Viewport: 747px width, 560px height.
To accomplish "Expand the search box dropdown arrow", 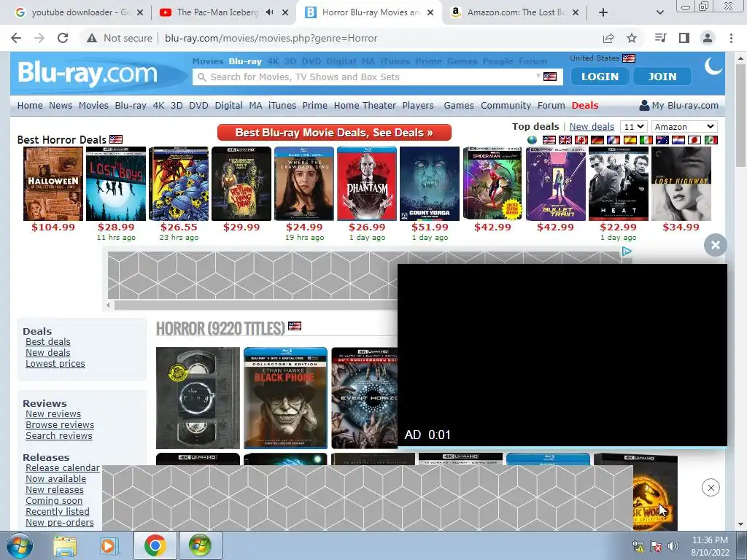I will point(538,76).
